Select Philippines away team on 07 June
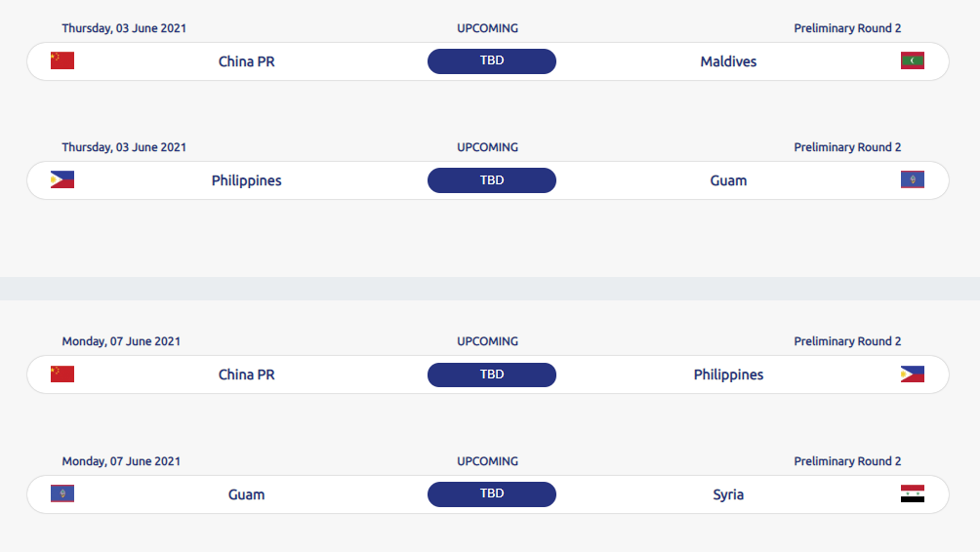 [x=728, y=375]
